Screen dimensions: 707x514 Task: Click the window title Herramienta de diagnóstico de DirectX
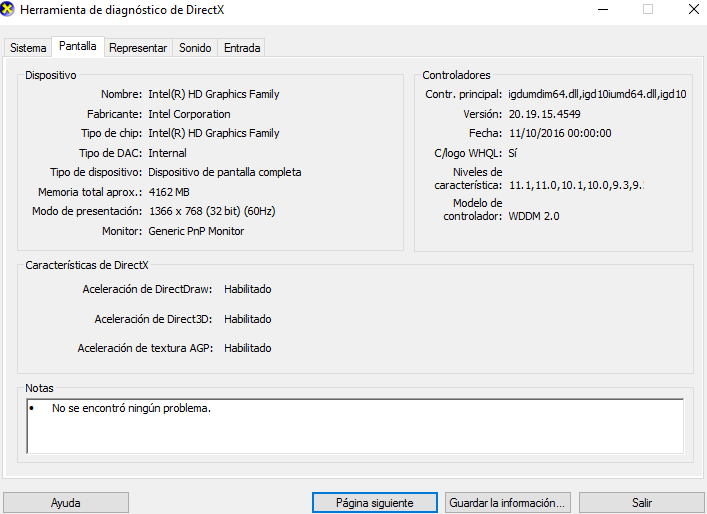122,10
